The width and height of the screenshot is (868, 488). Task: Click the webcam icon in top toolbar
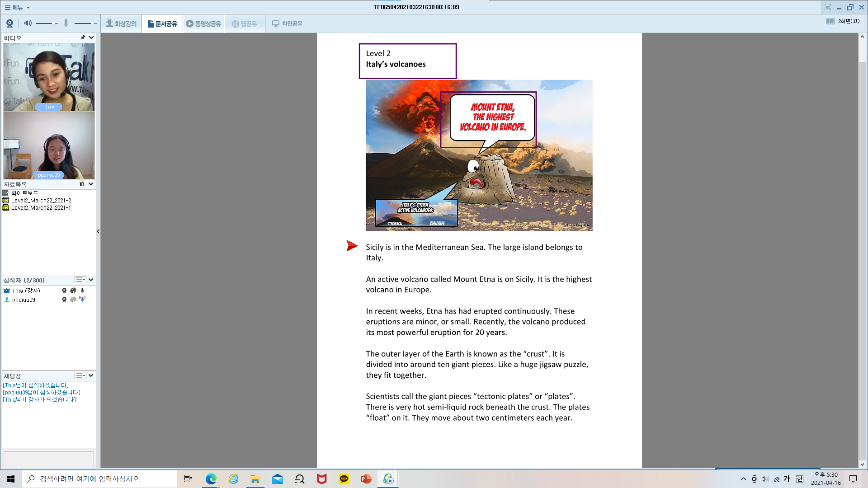coord(9,23)
